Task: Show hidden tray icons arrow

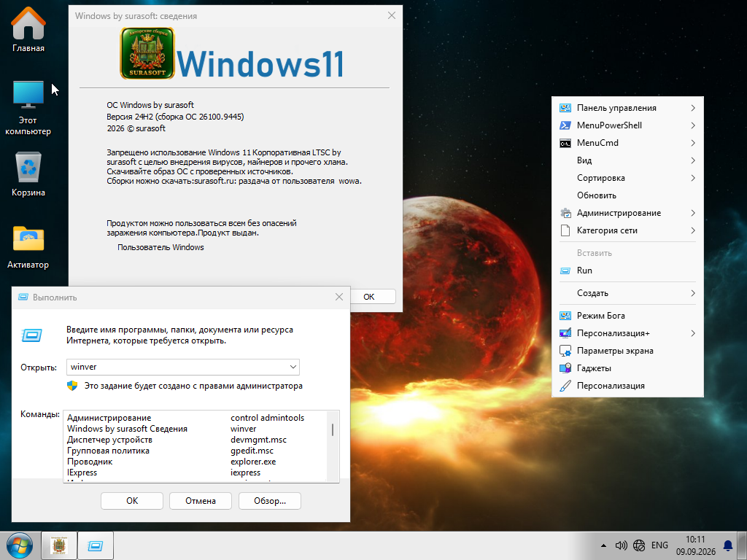Action: (x=603, y=545)
